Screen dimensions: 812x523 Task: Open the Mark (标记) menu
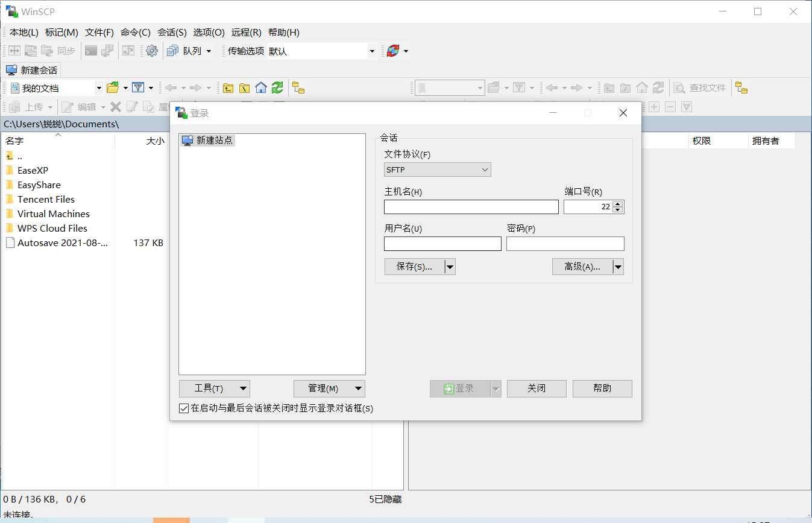point(61,33)
